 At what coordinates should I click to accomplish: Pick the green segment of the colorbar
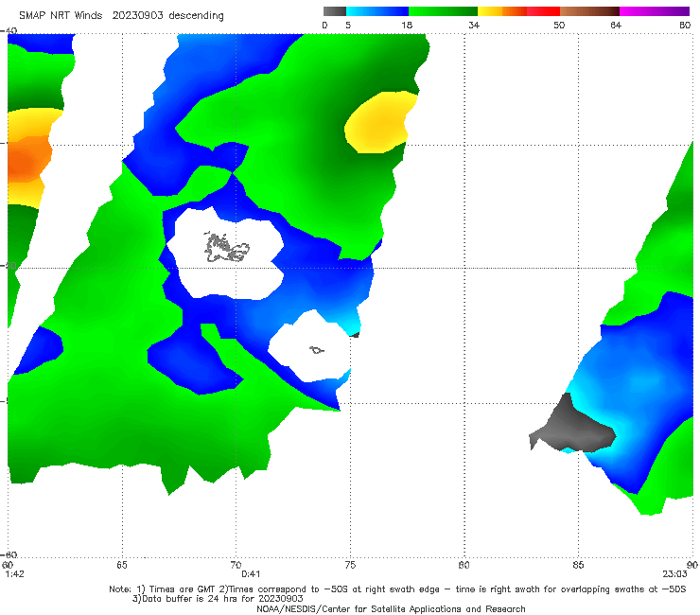pos(443,11)
